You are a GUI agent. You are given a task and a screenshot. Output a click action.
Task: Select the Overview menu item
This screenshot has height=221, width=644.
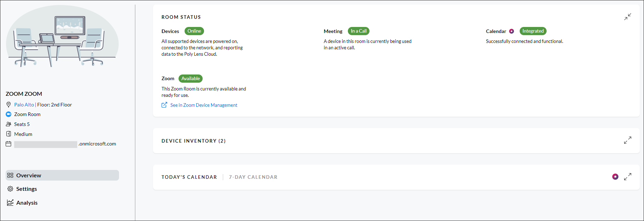point(62,175)
